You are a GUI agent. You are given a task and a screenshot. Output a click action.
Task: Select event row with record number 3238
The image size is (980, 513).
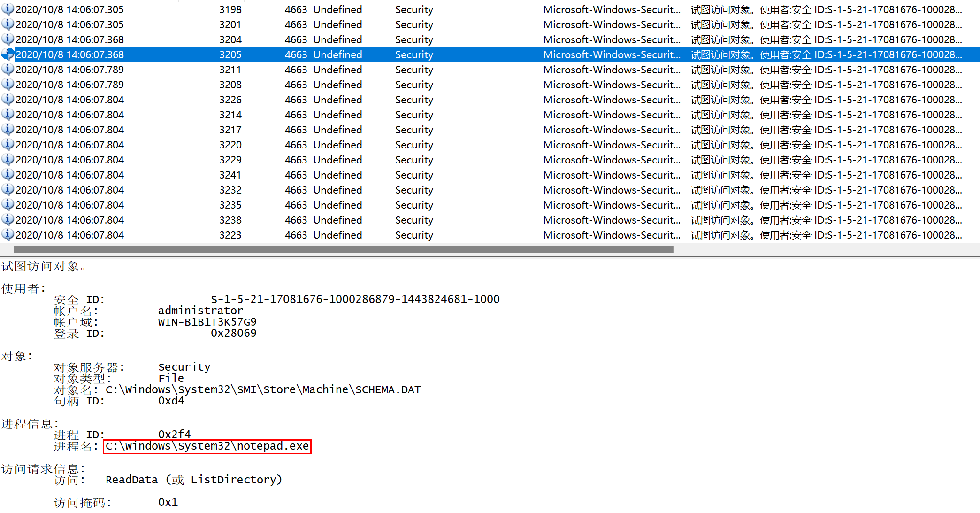point(230,220)
